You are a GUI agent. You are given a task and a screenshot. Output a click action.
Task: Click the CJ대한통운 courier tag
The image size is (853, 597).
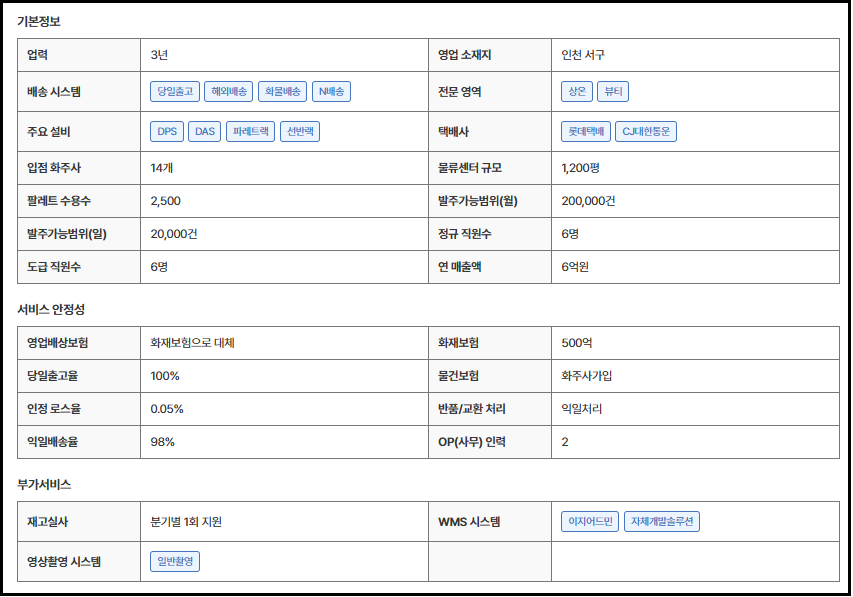pos(646,131)
